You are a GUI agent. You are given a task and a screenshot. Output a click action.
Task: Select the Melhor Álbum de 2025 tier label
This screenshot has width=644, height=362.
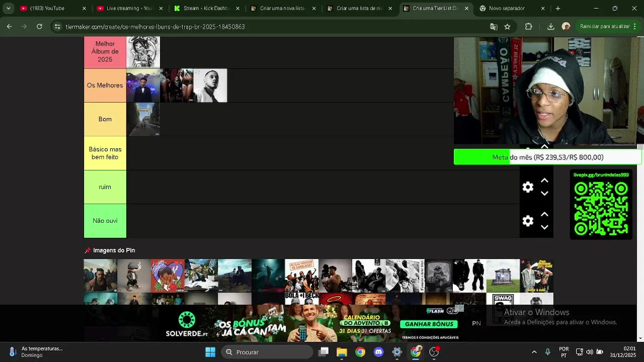(x=105, y=52)
